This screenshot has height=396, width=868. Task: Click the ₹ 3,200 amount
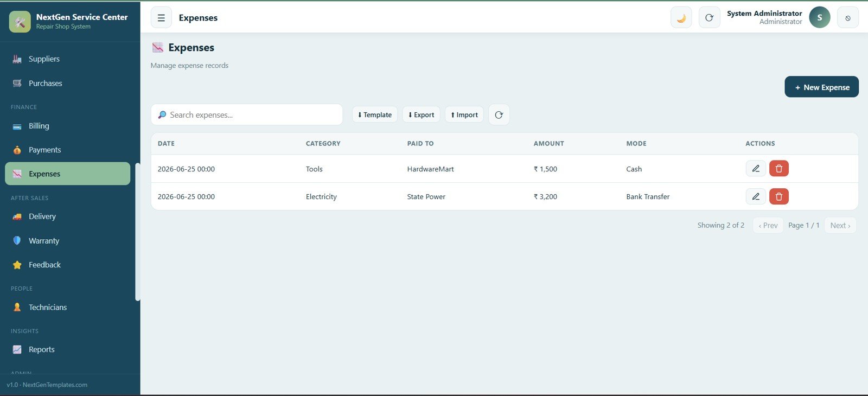click(545, 196)
